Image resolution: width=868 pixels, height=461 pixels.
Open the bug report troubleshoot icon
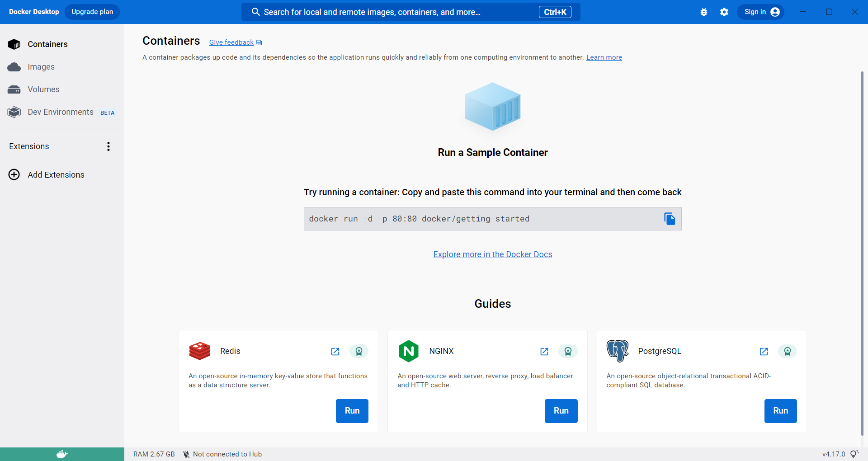click(704, 12)
